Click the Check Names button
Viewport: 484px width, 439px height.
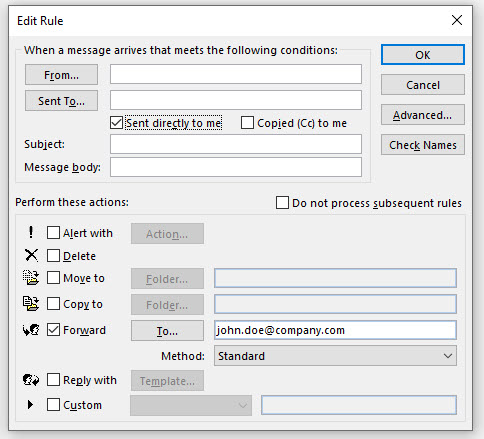tap(423, 145)
